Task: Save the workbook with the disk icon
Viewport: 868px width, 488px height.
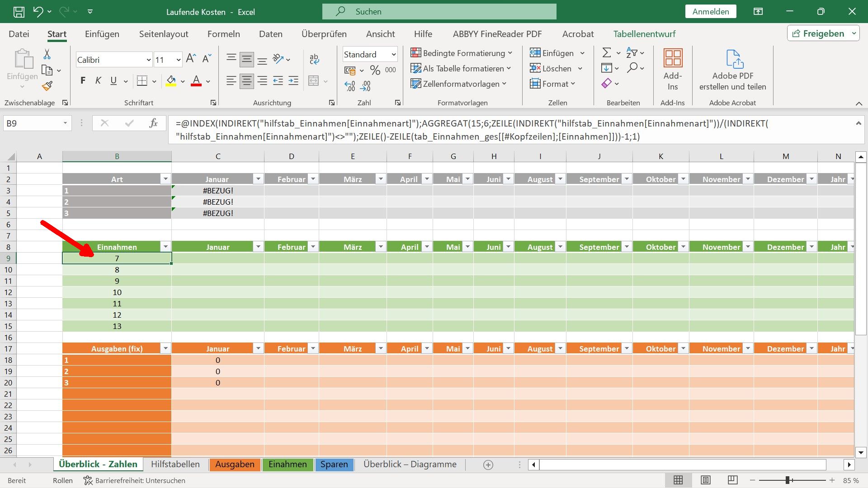Action: coord(19,12)
